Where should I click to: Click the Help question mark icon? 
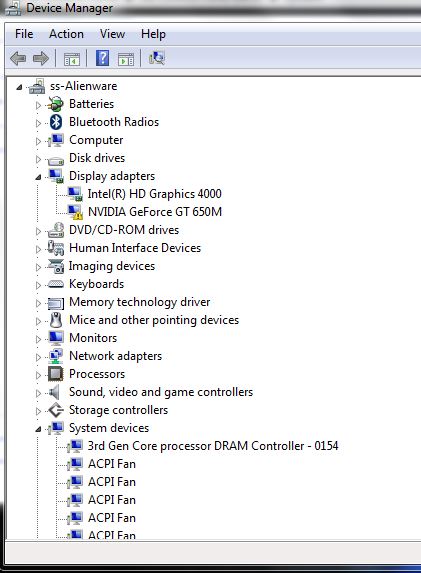[x=102, y=58]
